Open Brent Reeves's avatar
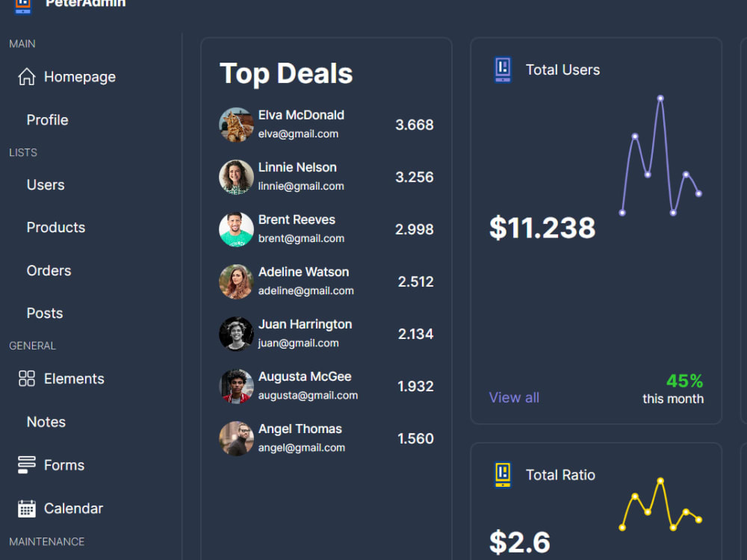The image size is (747, 560). pos(236,229)
